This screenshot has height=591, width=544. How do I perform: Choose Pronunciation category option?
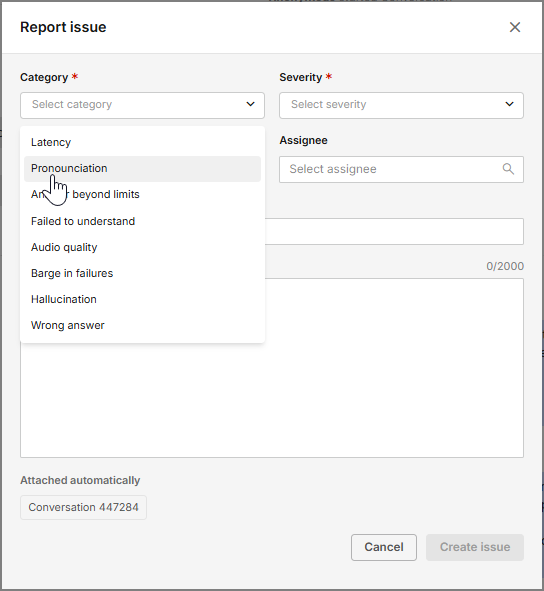(x=142, y=168)
